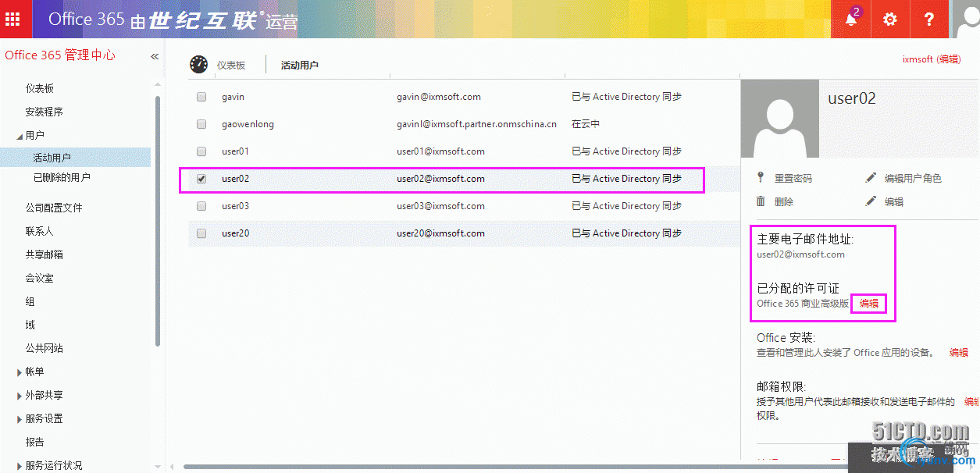The height and width of the screenshot is (473, 980).
Task: Check the user01 checkbox
Action: coord(201,151)
